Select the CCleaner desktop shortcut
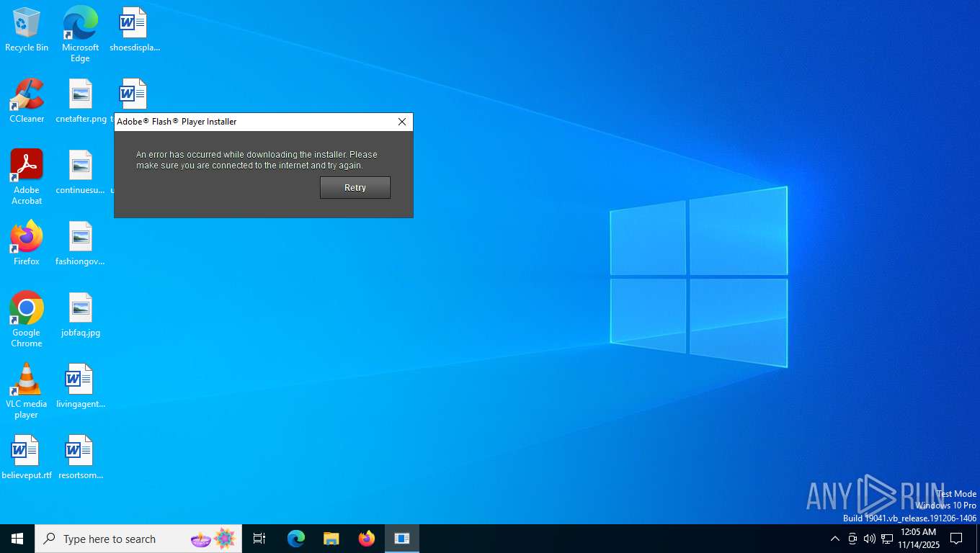980x553 pixels. point(27,101)
